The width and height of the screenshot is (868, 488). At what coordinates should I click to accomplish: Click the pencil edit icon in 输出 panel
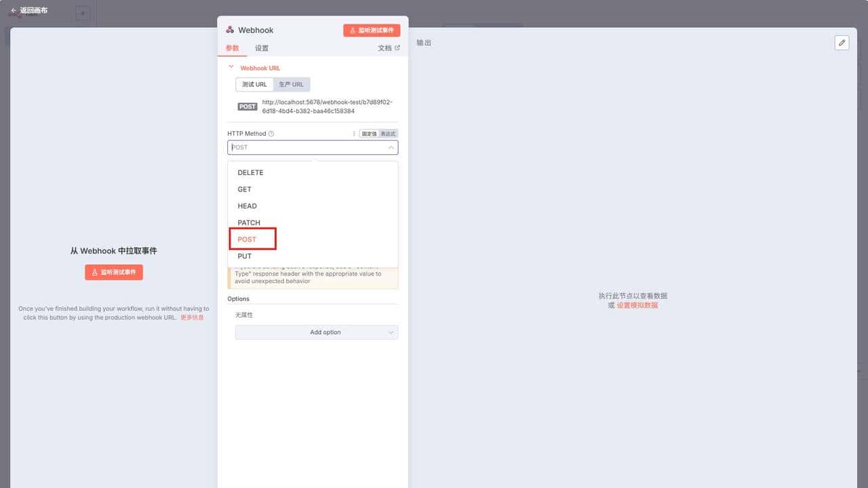[842, 42]
